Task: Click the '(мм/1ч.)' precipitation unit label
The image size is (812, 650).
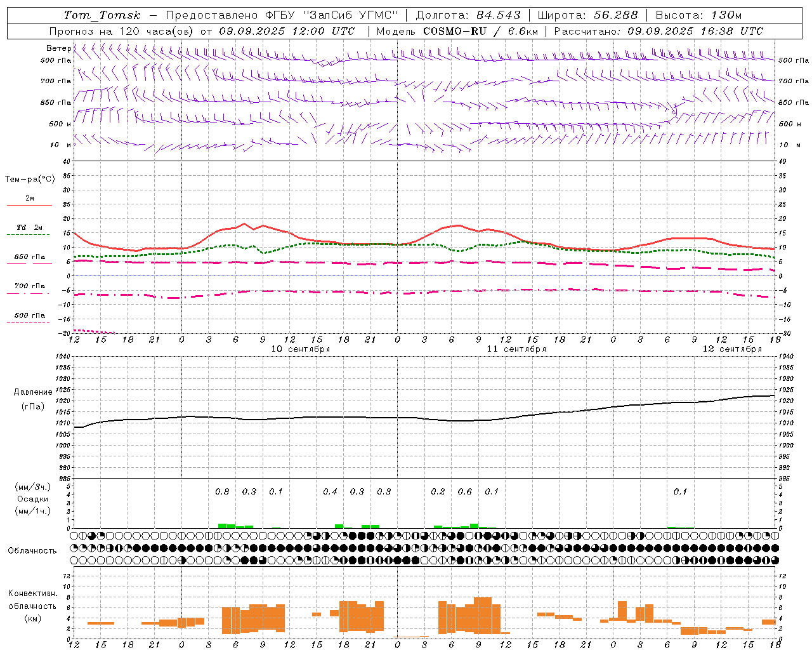Action: (x=32, y=511)
